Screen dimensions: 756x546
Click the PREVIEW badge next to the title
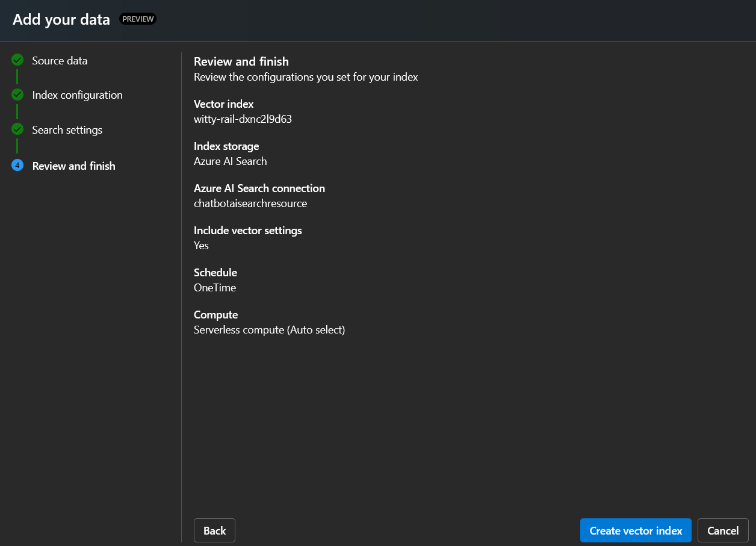coord(138,19)
